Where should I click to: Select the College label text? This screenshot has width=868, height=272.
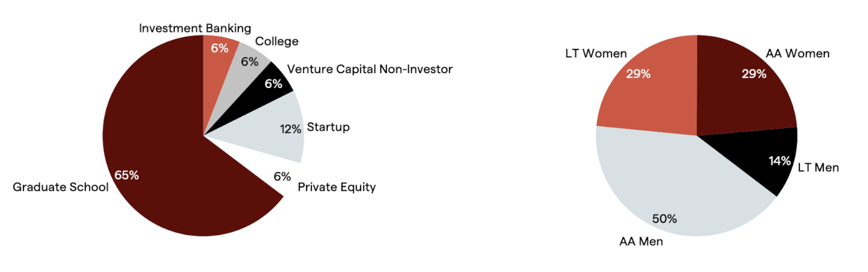(277, 41)
